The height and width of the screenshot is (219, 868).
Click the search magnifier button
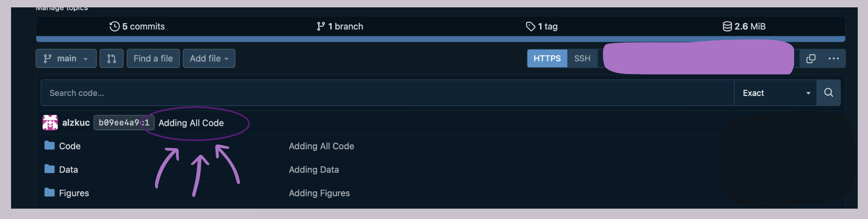pos(828,93)
